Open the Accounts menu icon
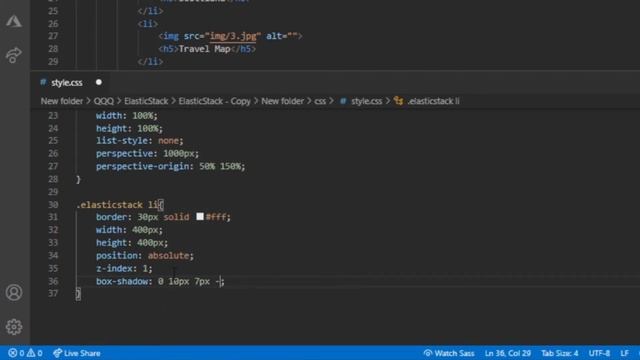Viewport: 640px width, 360px height. pyautogui.click(x=14, y=292)
